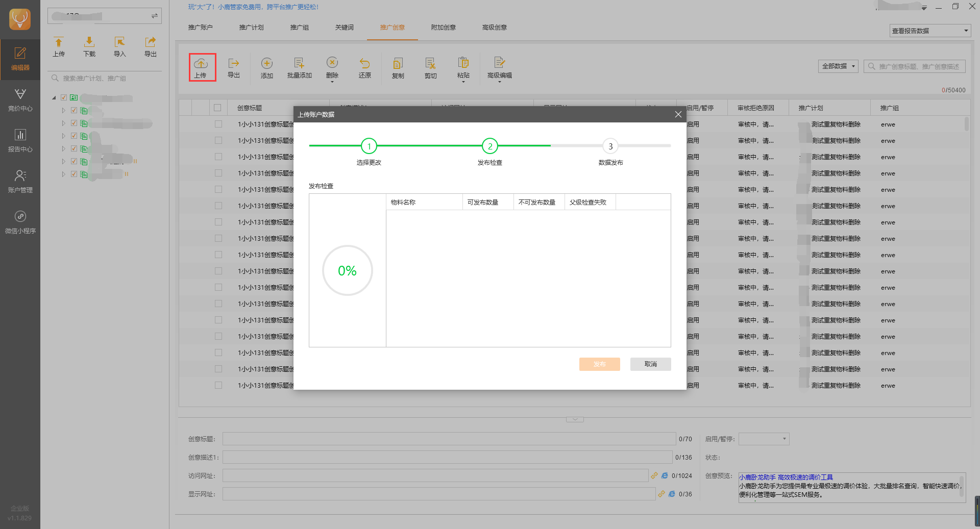Click the 添加 add button
Image resolution: width=980 pixels, height=529 pixels.
pyautogui.click(x=267, y=68)
